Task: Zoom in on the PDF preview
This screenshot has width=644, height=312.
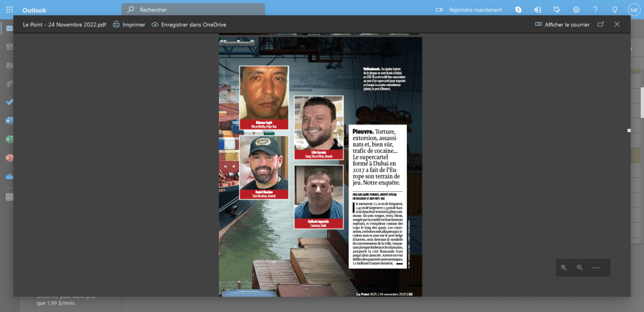Action: point(563,267)
